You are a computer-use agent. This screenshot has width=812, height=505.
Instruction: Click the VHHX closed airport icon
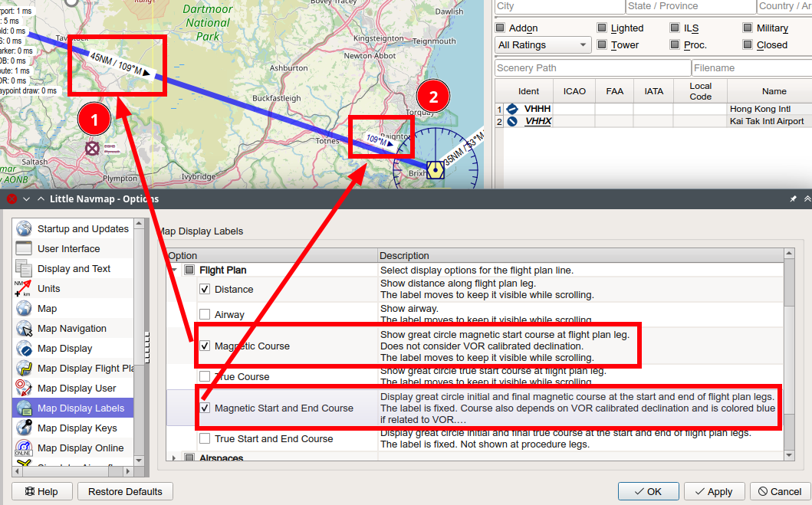pyautogui.click(x=512, y=121)
